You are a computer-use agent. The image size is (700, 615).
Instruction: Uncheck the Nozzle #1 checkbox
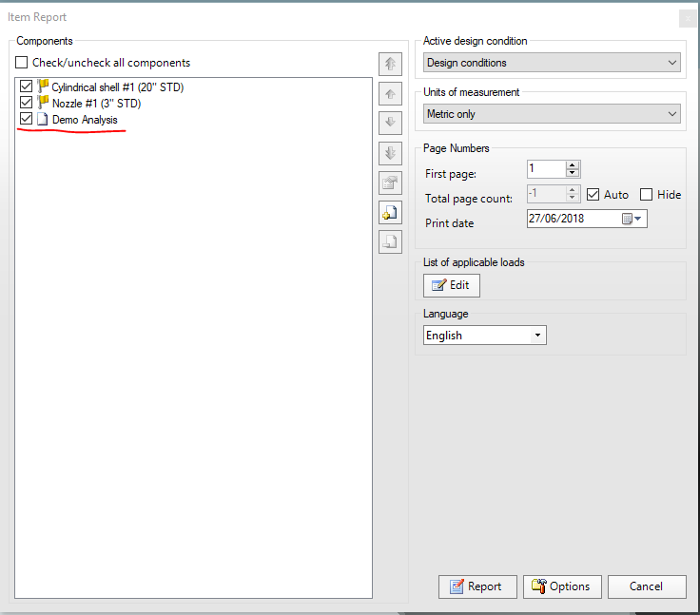(x=26, y=103)
